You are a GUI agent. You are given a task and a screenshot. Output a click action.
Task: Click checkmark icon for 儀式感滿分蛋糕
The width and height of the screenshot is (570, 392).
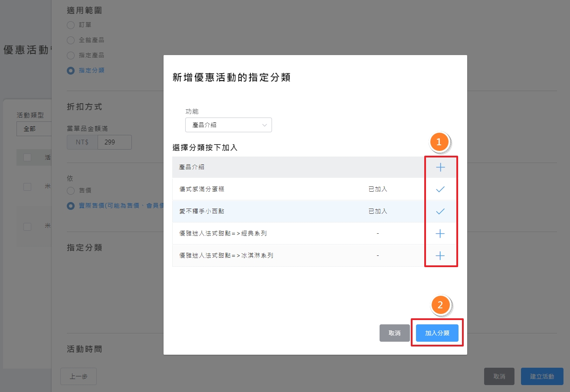440,189
